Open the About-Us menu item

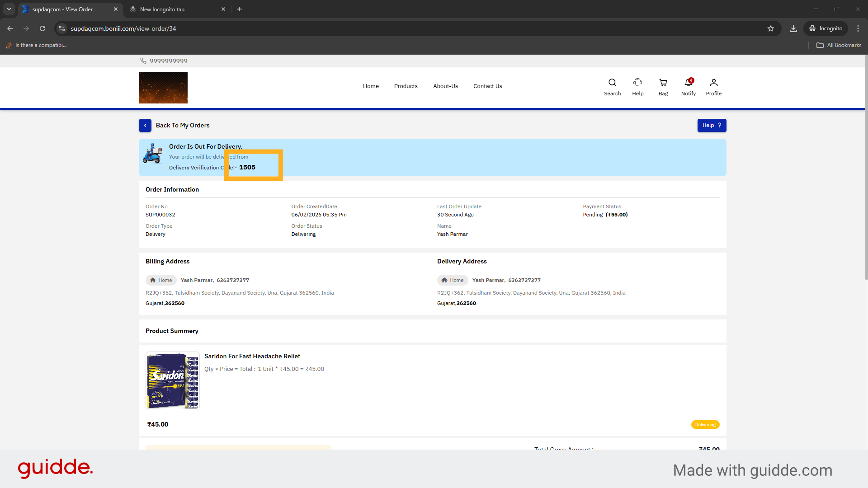click(445, 86)
